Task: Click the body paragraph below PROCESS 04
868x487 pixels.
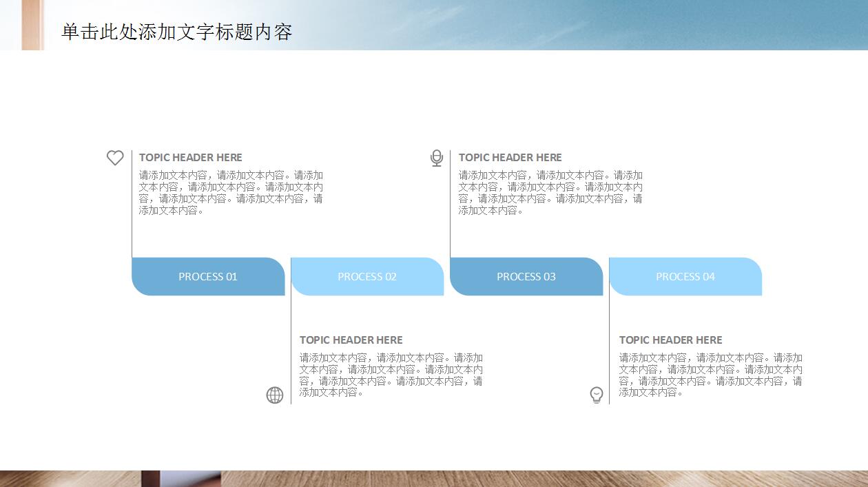Action: pyautogui.click(x=711, y=375)
